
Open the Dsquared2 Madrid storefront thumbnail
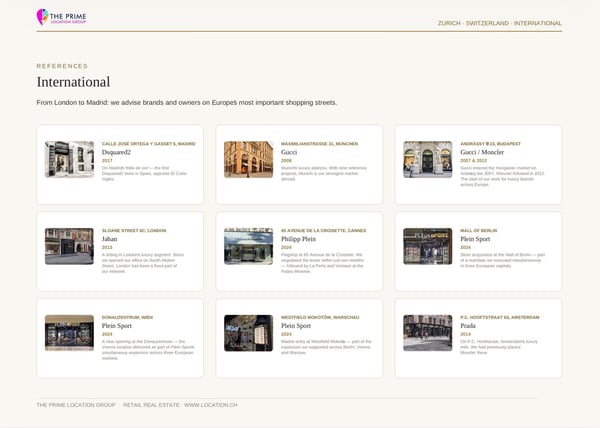click(x=69, y=159)
